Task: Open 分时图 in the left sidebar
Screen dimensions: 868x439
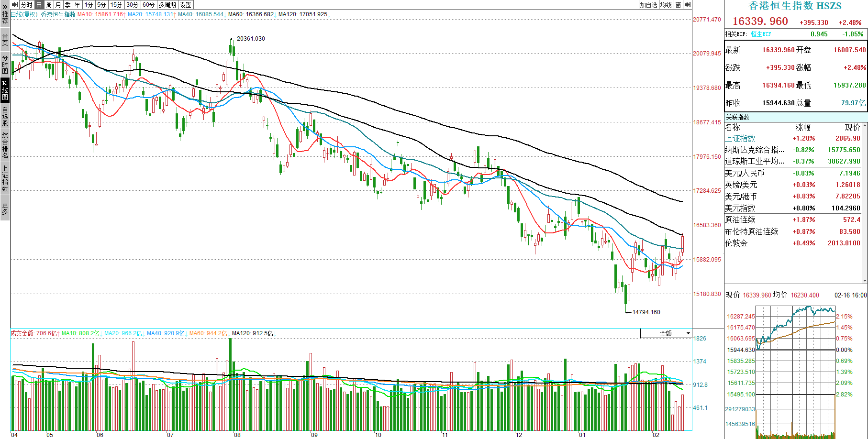Action: [x=5, y=64]
